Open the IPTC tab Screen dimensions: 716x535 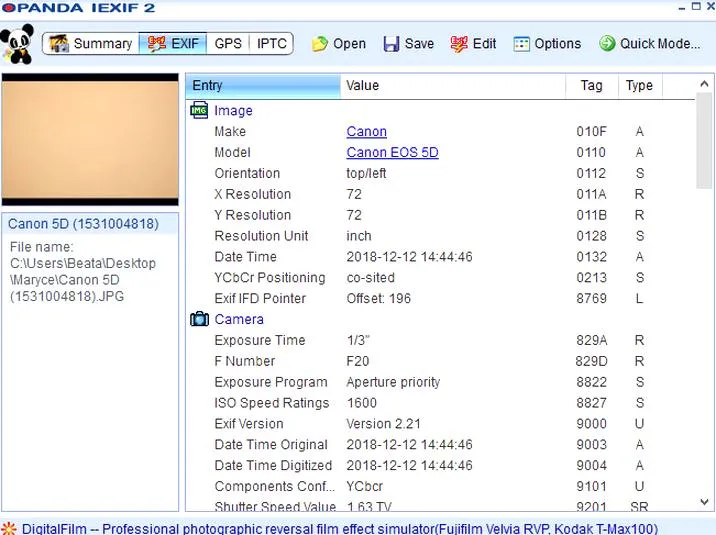tap(271, 43)
